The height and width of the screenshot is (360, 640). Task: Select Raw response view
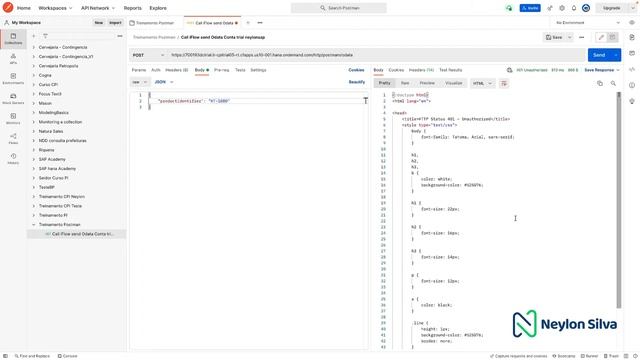tap(405, 83)
